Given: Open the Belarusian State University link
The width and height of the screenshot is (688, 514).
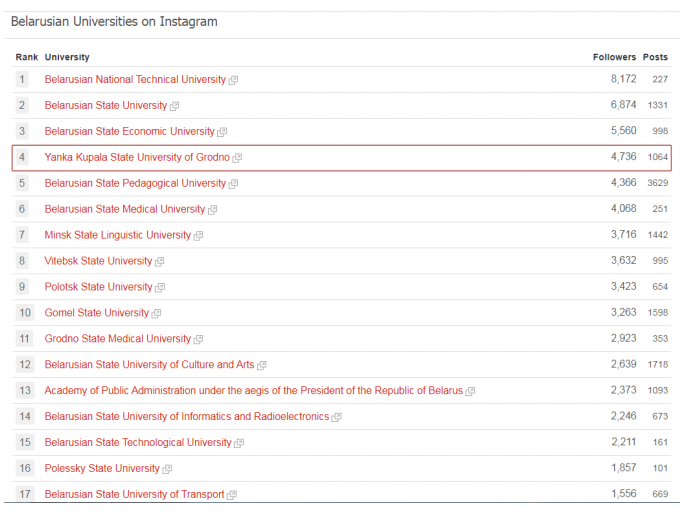Looking at the screenshot, I should point(106,105).
